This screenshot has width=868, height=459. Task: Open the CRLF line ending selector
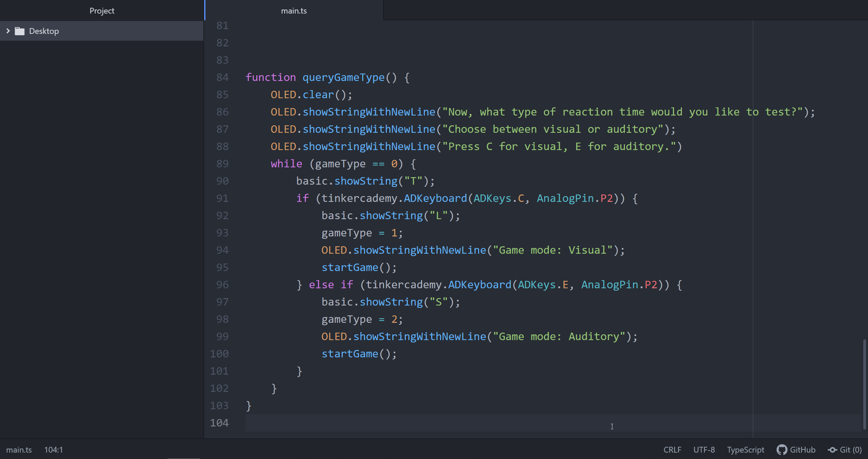pyautogui.click(x=672, y=450)
